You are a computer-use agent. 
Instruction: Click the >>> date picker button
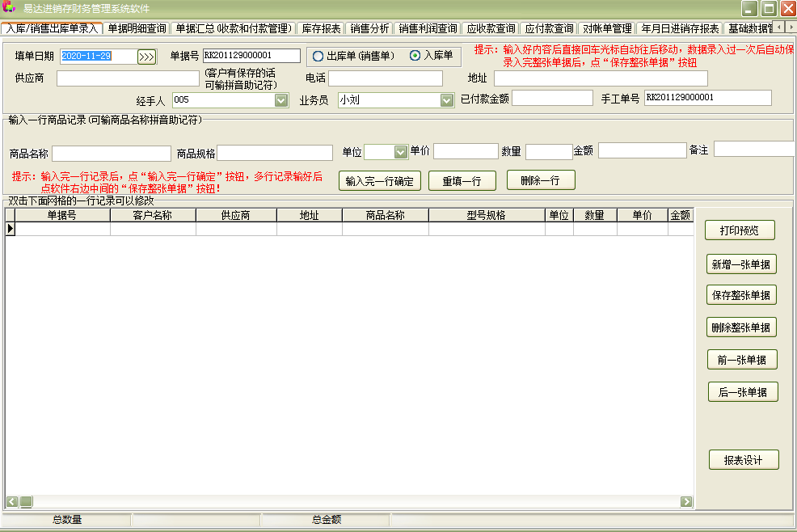point(146,57)
